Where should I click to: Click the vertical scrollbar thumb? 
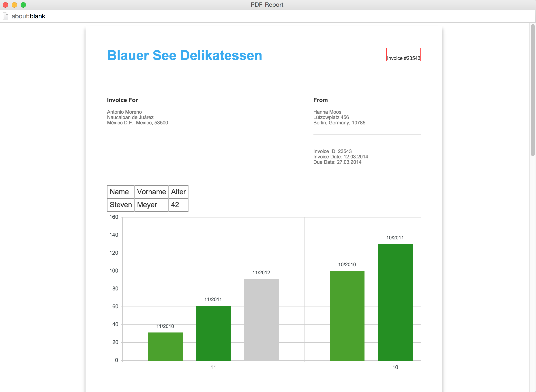pyautogui.click(x=533, y=90)
